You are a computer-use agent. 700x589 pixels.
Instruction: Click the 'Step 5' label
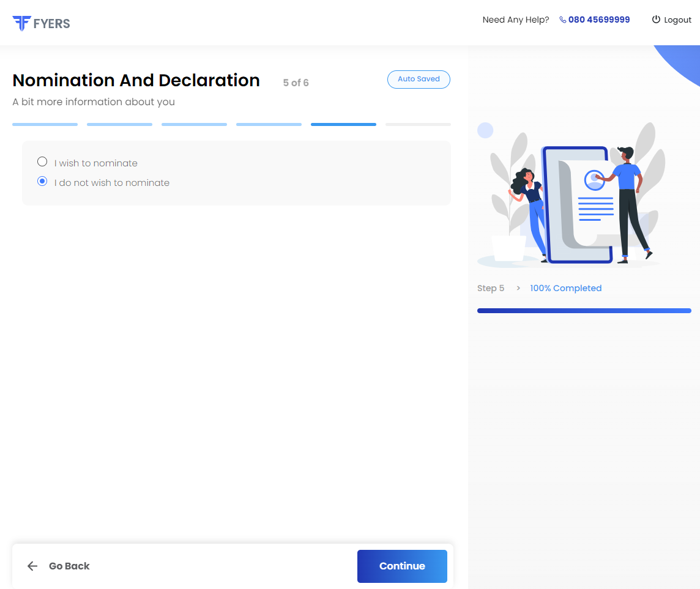coord(491,288)
